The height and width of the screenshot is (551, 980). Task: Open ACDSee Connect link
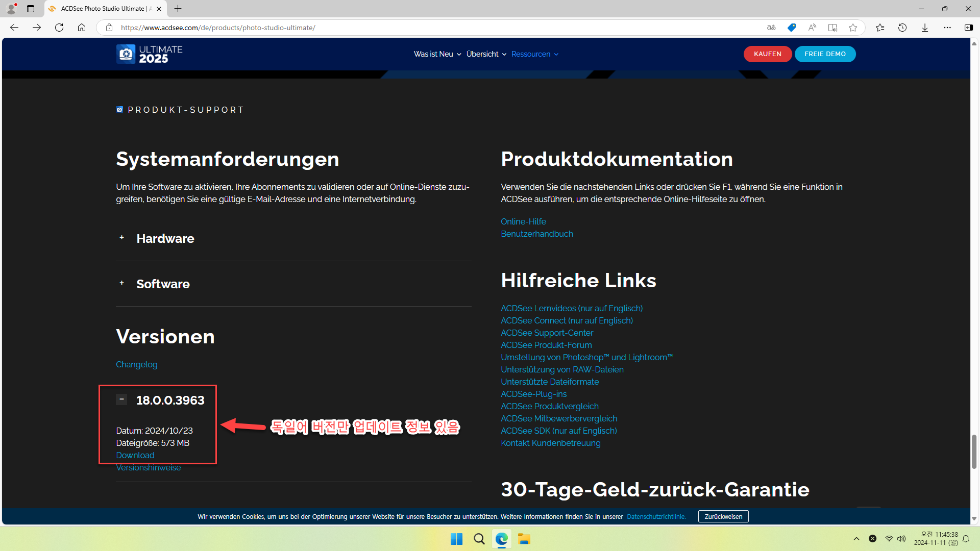pos(567,320)
